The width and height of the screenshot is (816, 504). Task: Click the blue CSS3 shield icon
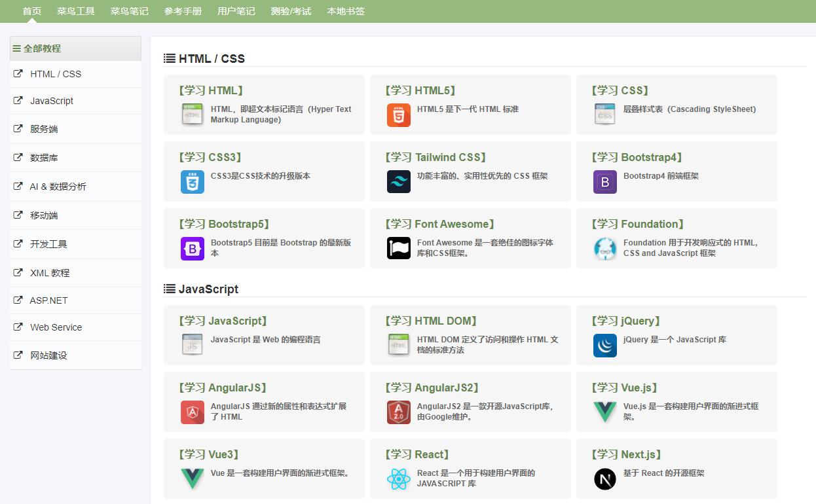pyautogui.click(x=193, y=182)
